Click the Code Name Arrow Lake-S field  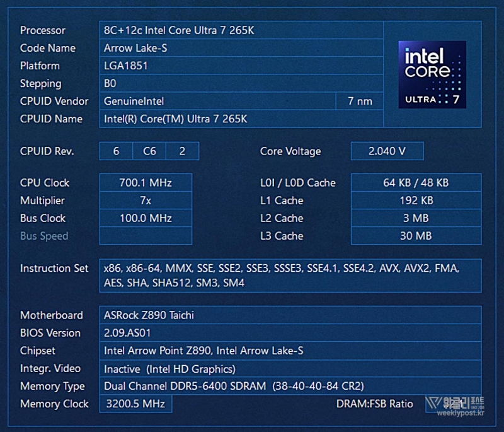coord(241,48)
